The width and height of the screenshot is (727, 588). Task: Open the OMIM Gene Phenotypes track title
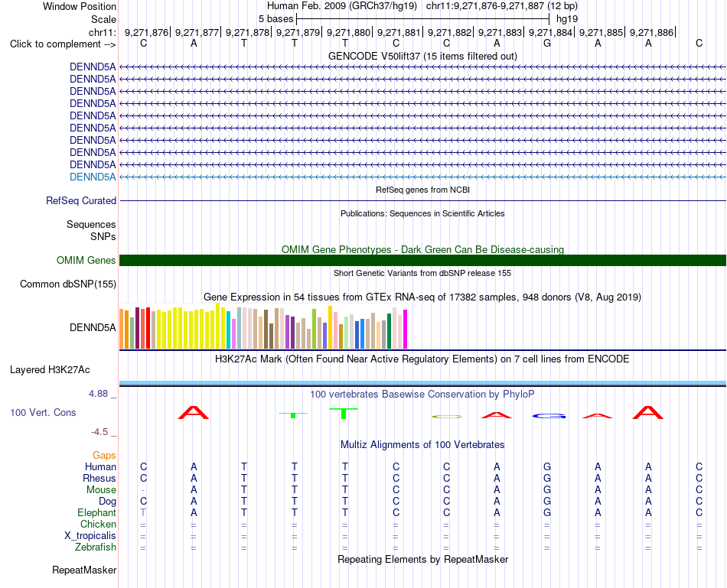coord(422,249)
